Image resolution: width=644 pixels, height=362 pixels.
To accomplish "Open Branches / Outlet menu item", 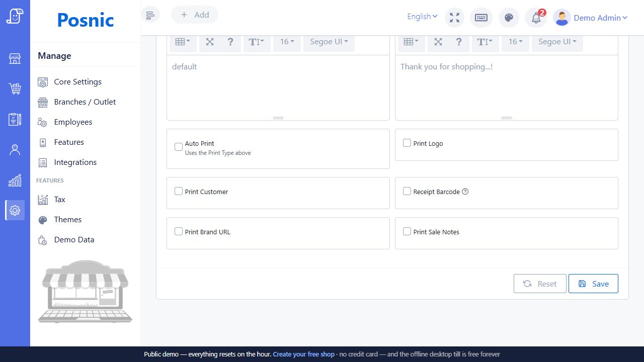I will tap(86, 102).
